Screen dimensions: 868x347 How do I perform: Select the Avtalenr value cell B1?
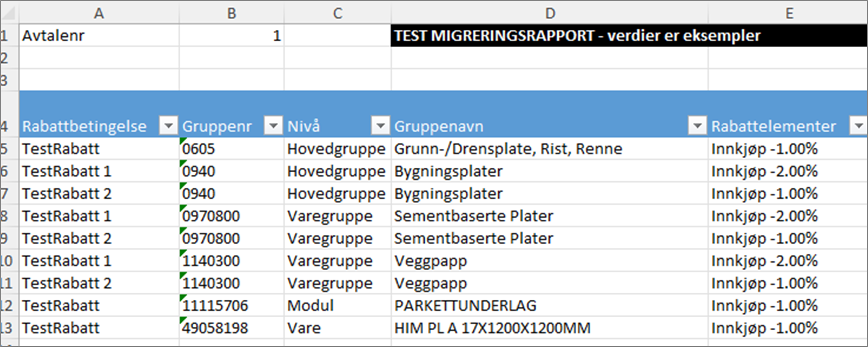point(232,36)
